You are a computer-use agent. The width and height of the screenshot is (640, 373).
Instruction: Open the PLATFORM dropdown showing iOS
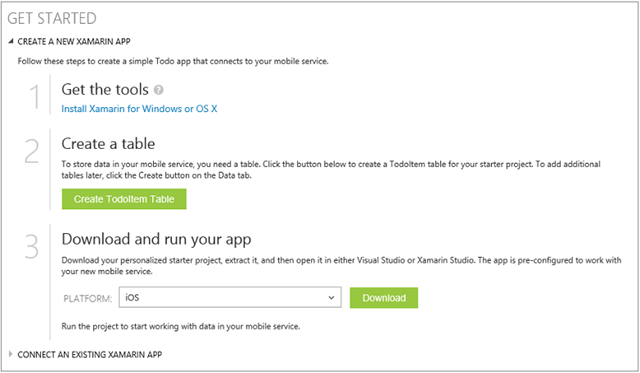coord(230,298)
